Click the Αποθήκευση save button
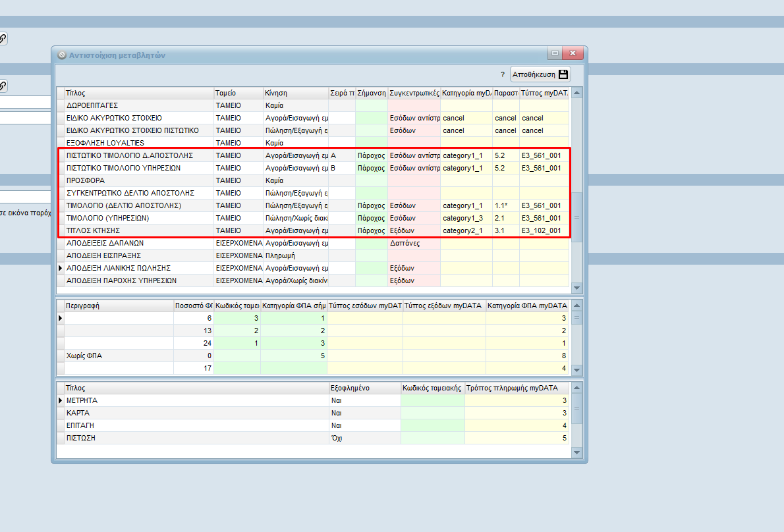This screenshot has width=784, height=532. 540,74
